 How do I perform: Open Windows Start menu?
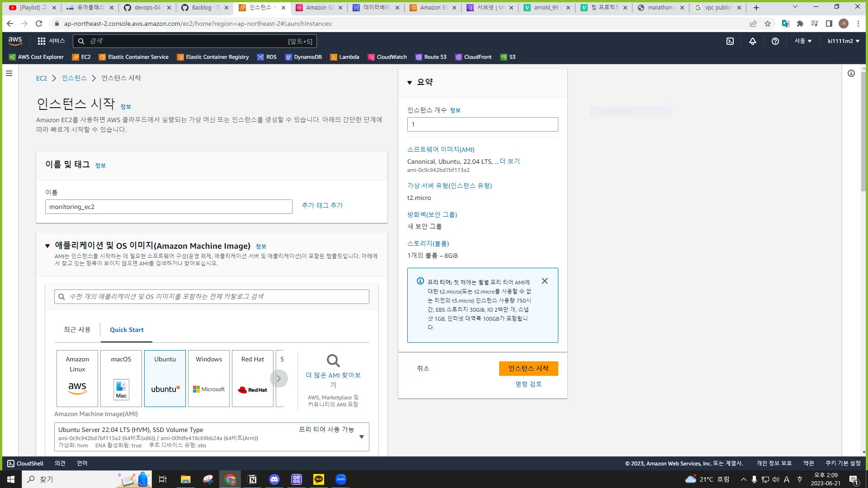pos(11,479)
